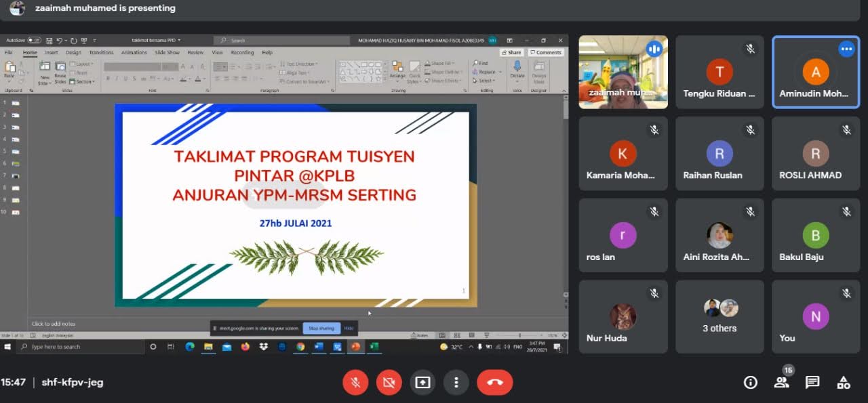This screenshot has width=868, height=403.
Task: Toggle Bold formatting in Font group
Action: click(107, 79)
